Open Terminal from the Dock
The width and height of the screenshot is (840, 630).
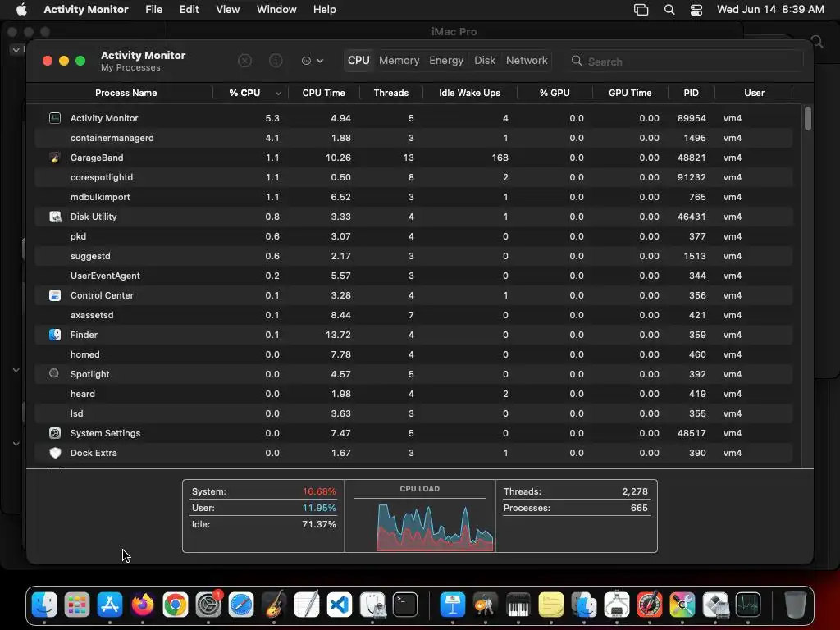click(x=405, y=605)
